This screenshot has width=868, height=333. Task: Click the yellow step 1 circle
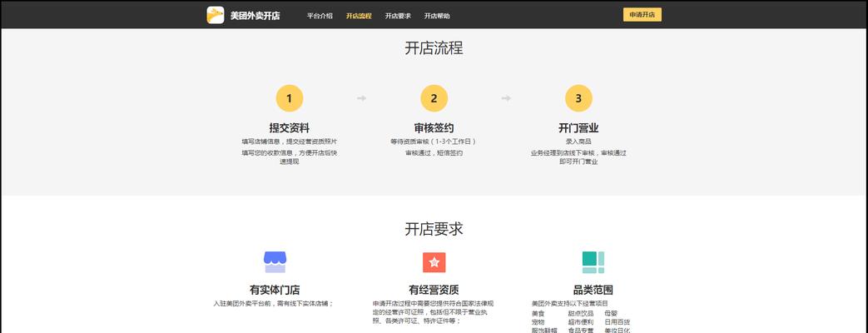(x=289, y=98)
